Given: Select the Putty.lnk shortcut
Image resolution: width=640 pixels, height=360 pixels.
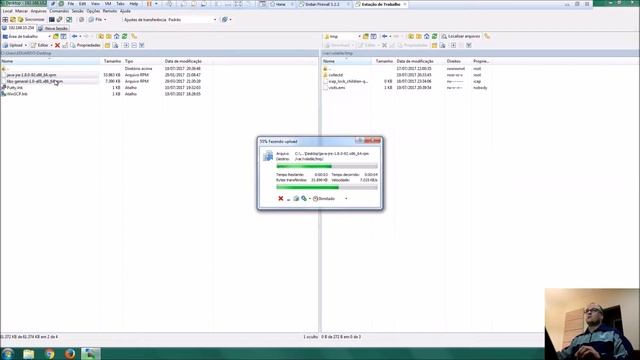Looking at the screenshot, I should 14,88.
